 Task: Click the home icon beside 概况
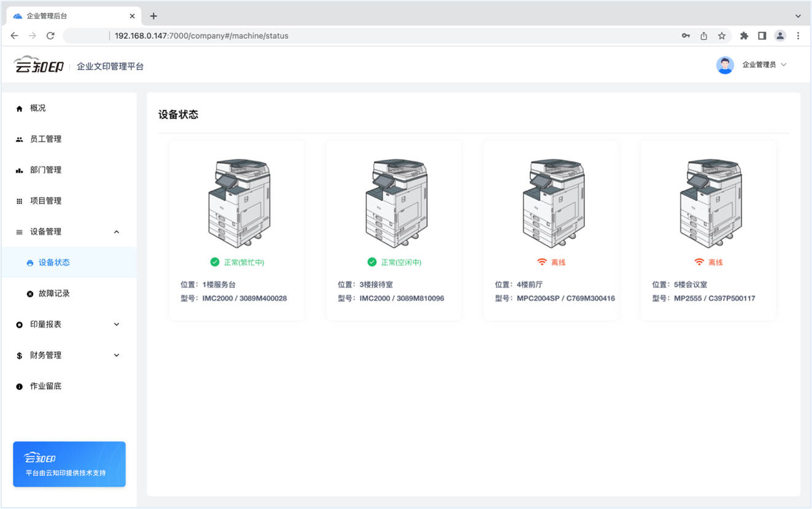click(19, 109)
